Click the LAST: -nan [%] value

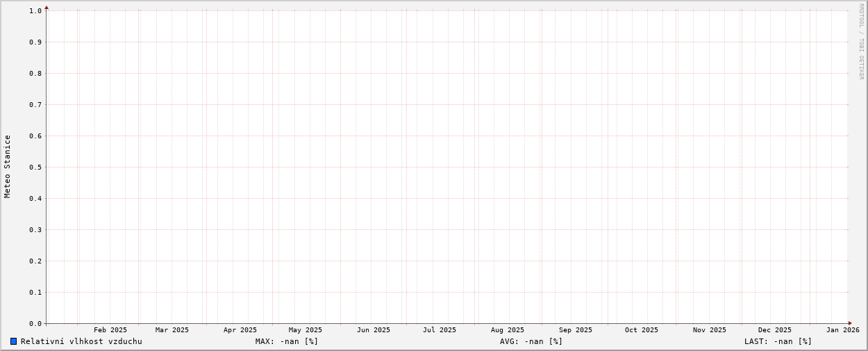pos(778,341)
